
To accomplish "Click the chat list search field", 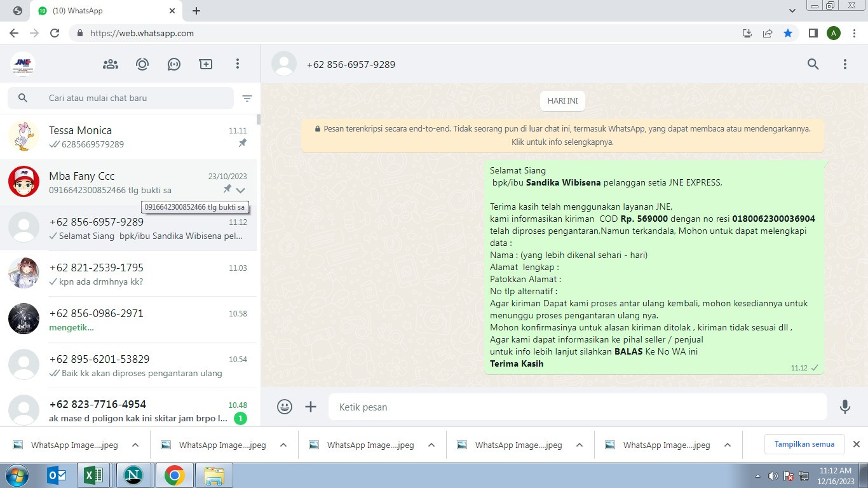I will [x=121, y=98].
